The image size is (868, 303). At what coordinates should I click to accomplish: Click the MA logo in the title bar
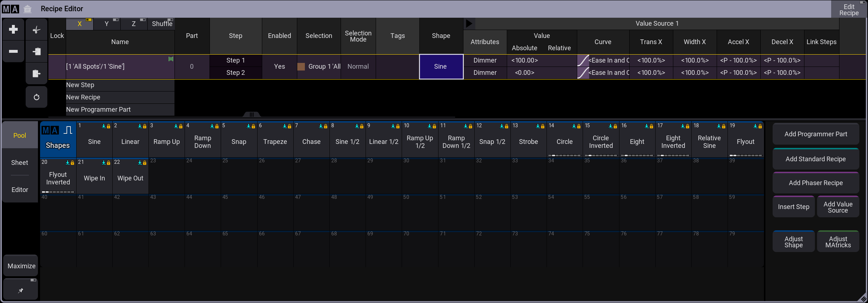pos(10,9)
